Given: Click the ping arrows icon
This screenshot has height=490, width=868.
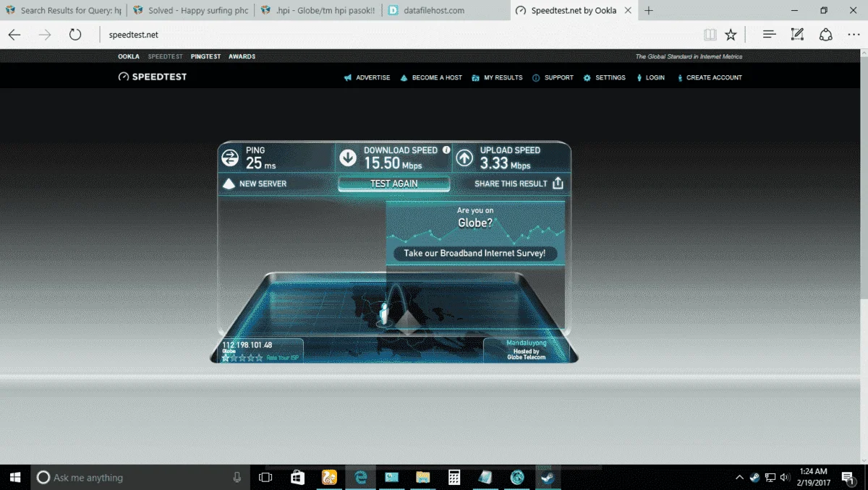Looking at the screenshot, I should coord(230,158).
